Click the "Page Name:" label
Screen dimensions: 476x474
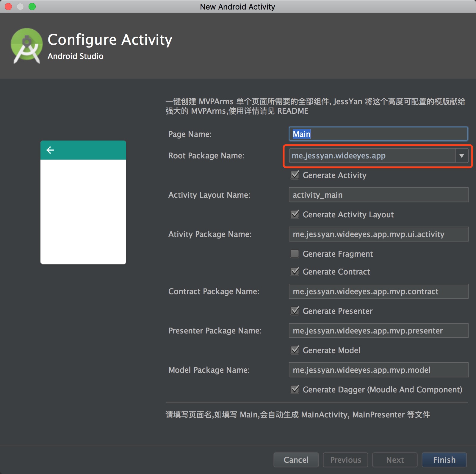pyautogui.click(x=190, y=134)
